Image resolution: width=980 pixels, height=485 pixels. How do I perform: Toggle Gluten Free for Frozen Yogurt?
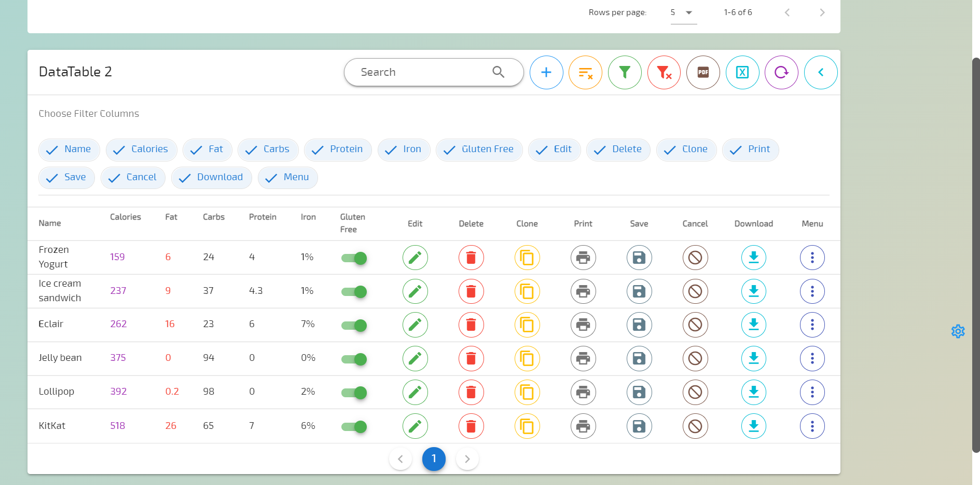point(354,258)
